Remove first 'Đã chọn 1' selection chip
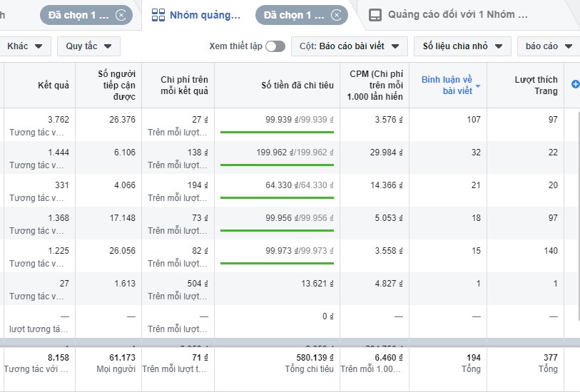This screenshot has height=392, width=580. point(122,15)
